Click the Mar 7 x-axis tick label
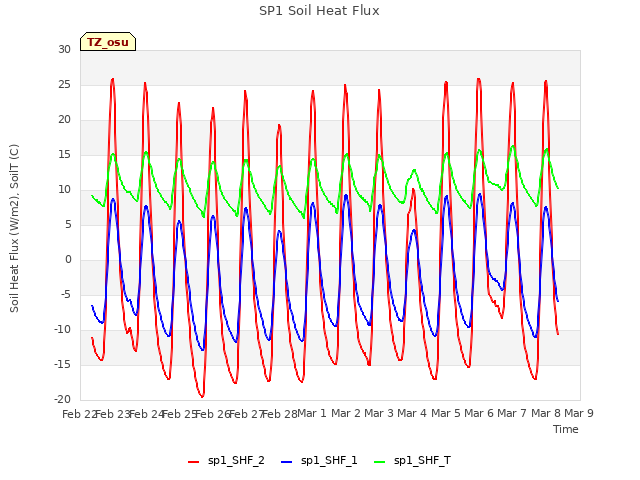The height and width of the screenshot is (480, 640). 512,413
